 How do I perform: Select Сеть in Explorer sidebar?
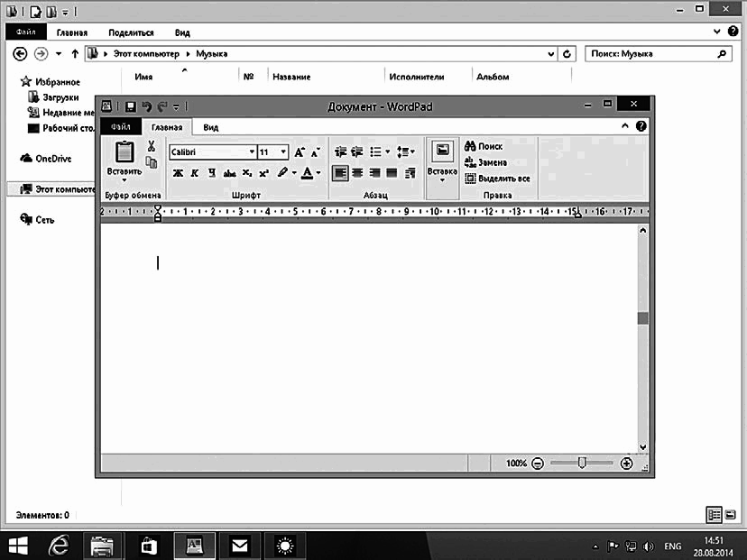pos(37,219)
